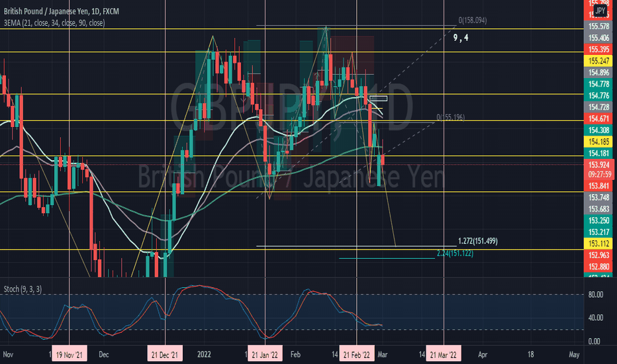Click the 155.578 price label

coord(598,26)
